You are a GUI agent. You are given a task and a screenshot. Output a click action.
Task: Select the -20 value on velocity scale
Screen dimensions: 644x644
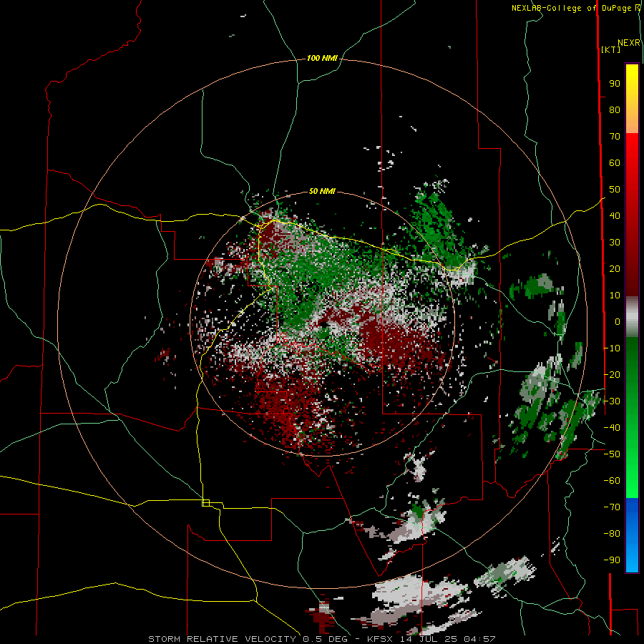click(x=612, y=374)
